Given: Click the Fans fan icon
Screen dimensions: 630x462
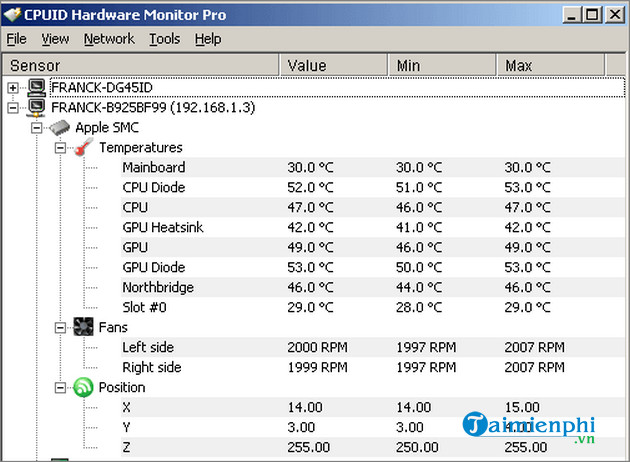Looking at the screenshot, I should (84, 327).
